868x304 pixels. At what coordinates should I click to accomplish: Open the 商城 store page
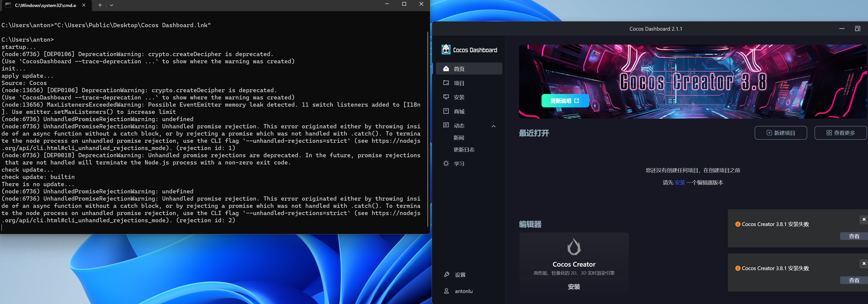coord(459,111)
